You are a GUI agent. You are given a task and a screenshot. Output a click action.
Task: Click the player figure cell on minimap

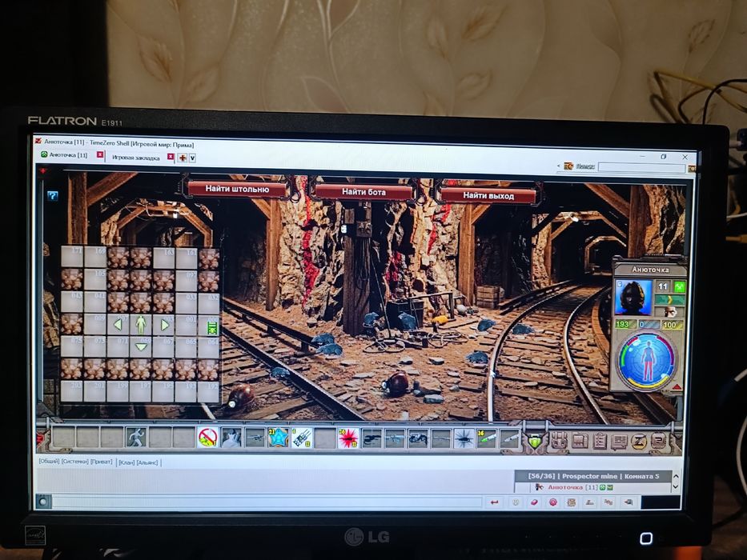141,325
